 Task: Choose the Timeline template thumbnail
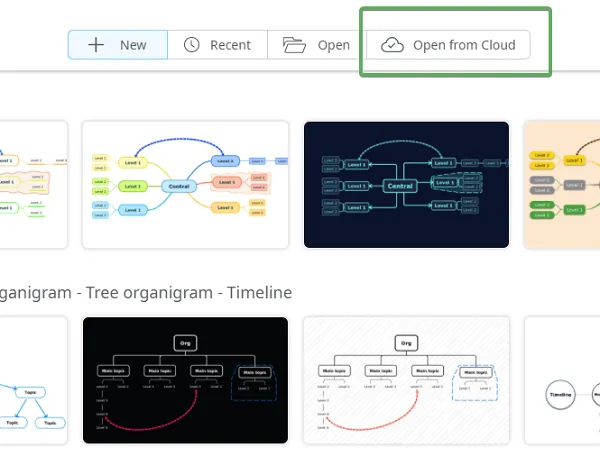point(561,380)
